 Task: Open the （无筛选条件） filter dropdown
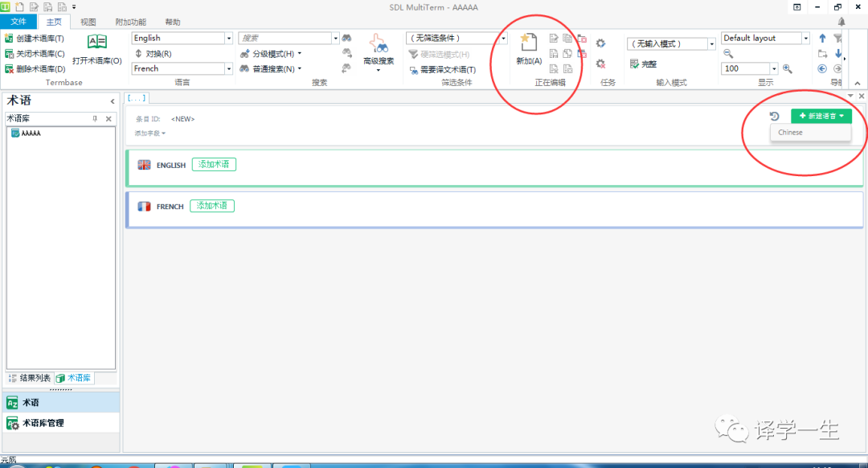click(x=503, y=39)
